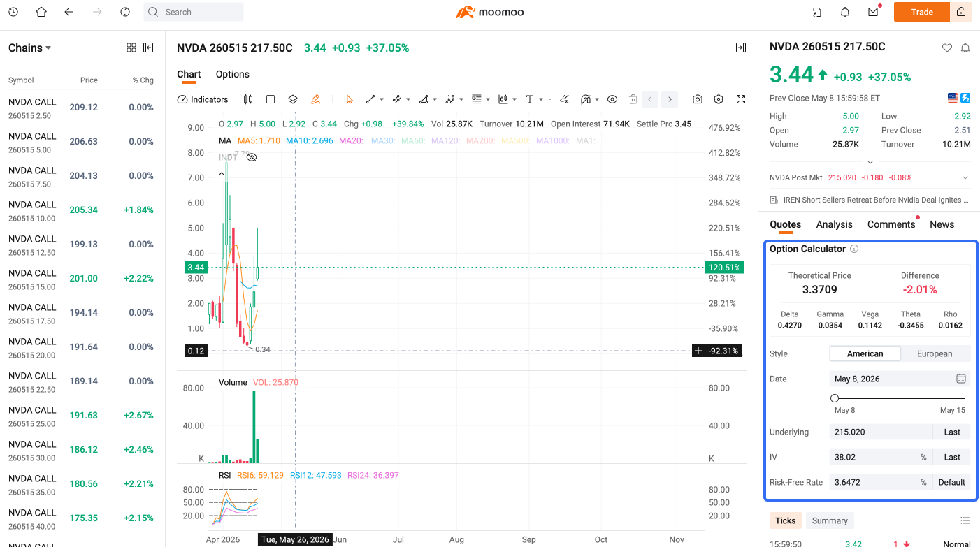
Task: Select American option style
Action: 865,353
